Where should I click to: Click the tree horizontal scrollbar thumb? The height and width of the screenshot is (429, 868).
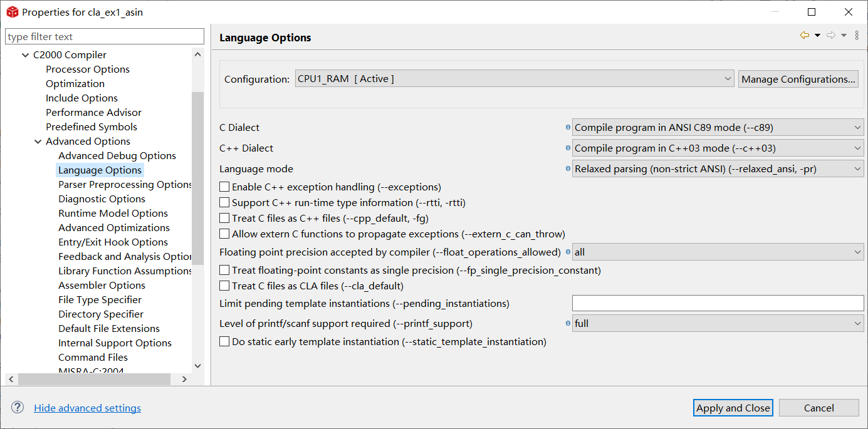[94, 379]
